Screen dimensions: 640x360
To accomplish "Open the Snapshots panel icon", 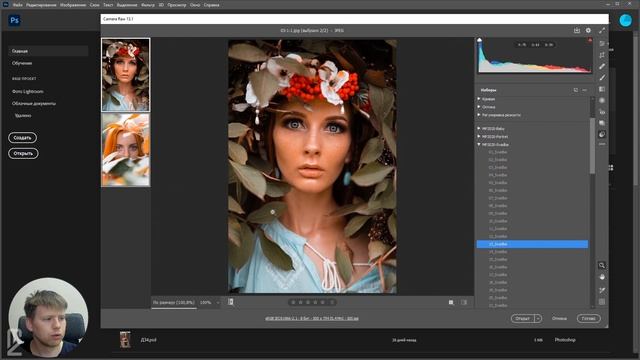I will click(602, 123).
